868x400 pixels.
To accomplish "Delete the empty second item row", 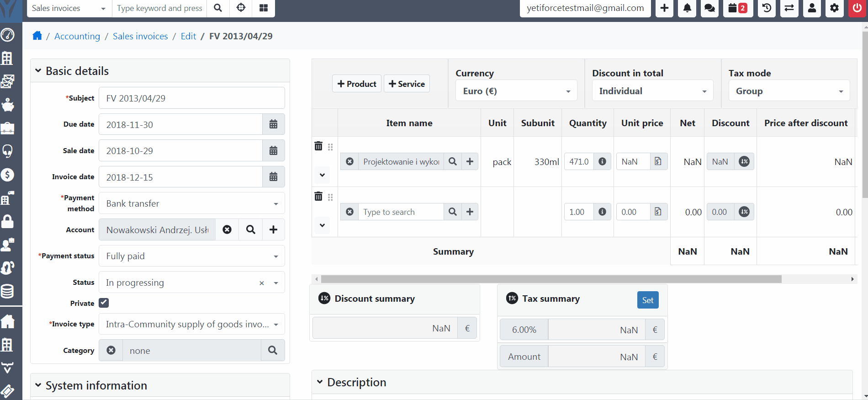I will click(x=318, y=197).
